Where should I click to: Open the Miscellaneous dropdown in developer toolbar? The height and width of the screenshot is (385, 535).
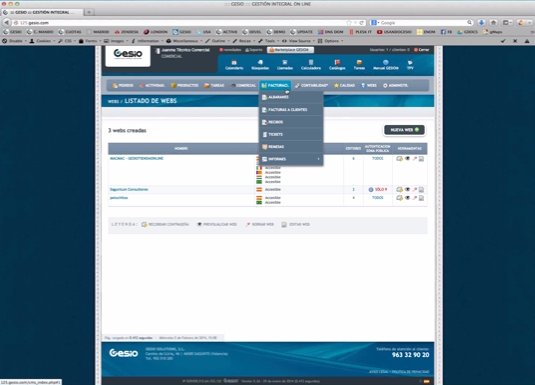[x=185, y=41]
